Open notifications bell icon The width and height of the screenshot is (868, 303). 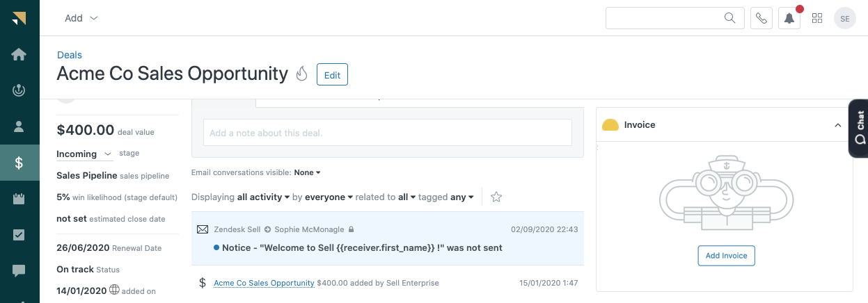point(789,18)
